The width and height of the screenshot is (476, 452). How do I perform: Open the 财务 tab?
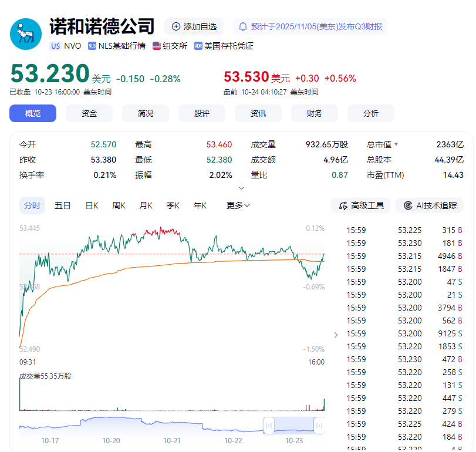[314, 113]
